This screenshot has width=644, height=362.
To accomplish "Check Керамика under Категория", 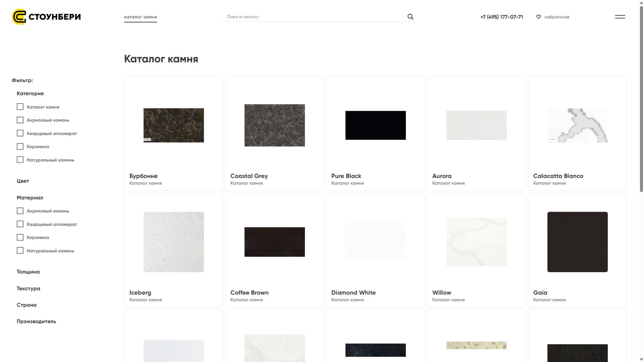I will [x=20, y=146].
